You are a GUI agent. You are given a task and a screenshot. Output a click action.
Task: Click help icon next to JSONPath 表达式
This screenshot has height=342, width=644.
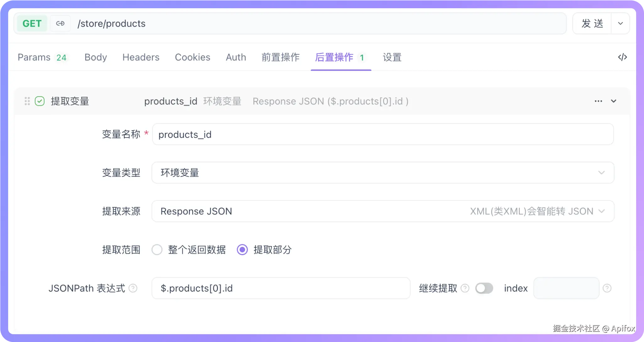133,288
